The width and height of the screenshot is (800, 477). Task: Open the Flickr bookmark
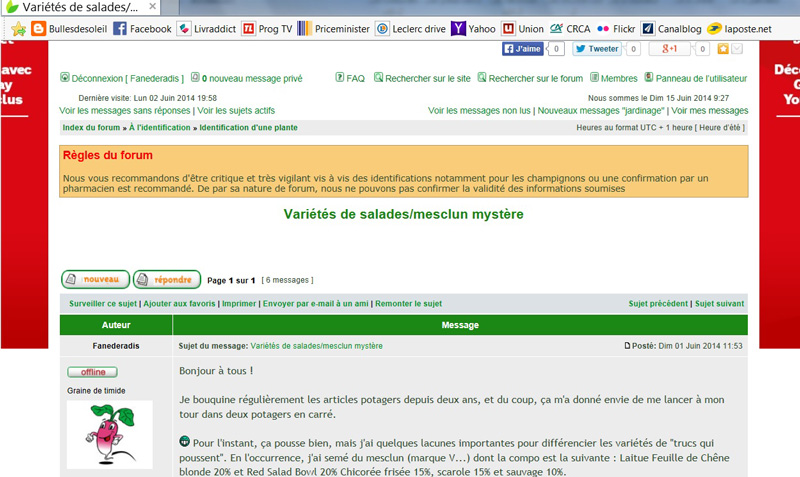coord(615,29)
